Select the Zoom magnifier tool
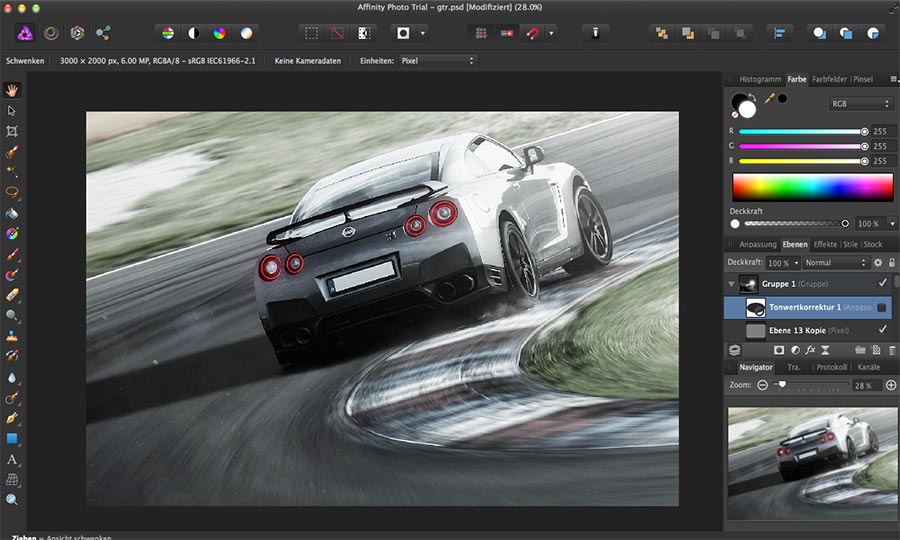Image resolution: width=900 pixels, height=540 pixels. click(x=11, y=499)
